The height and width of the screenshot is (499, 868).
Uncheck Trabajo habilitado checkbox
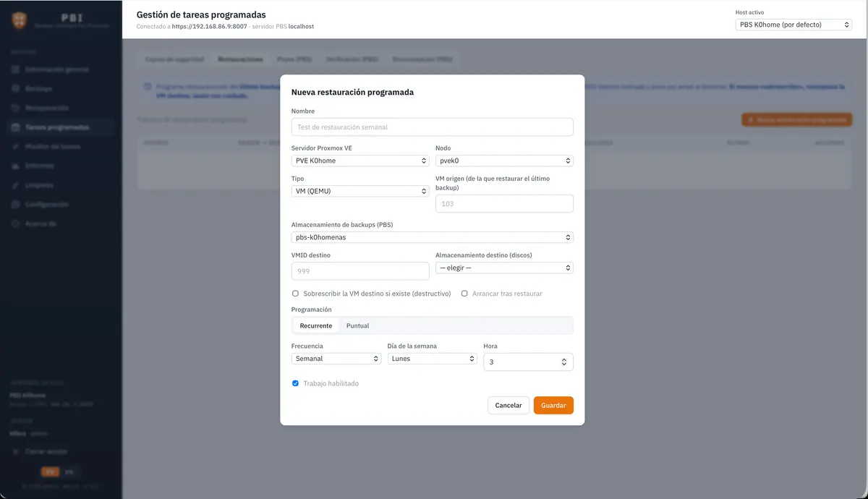[295, 383]
